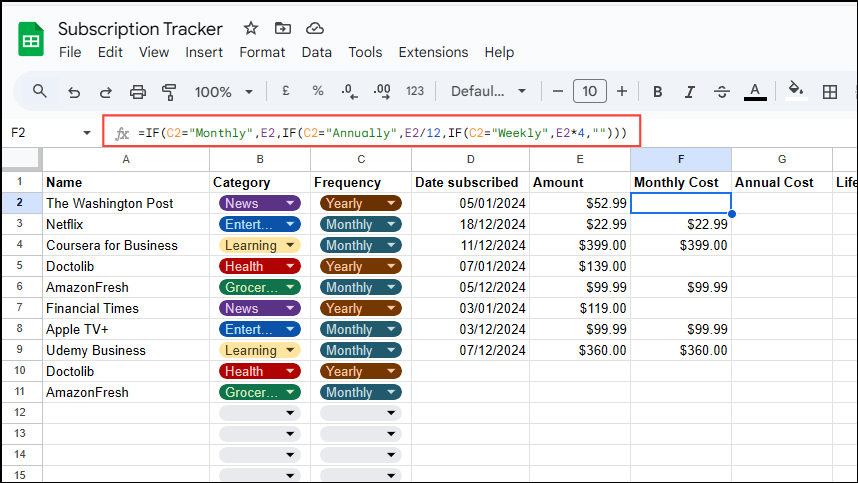Open more number formats 123 icon
Image resolution: width=858 pixels, height=483 pixels.
tap(415, 91)
